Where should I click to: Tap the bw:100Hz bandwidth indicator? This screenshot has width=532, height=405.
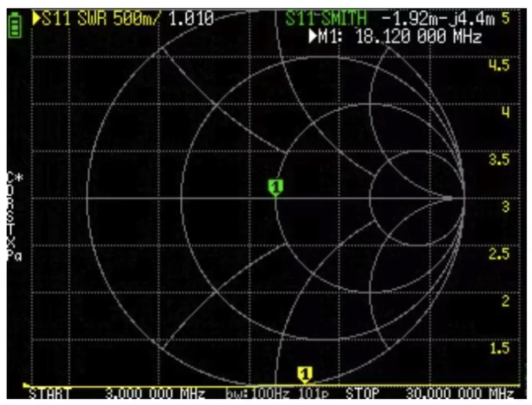pyautogui.click(x=258, y=394)
